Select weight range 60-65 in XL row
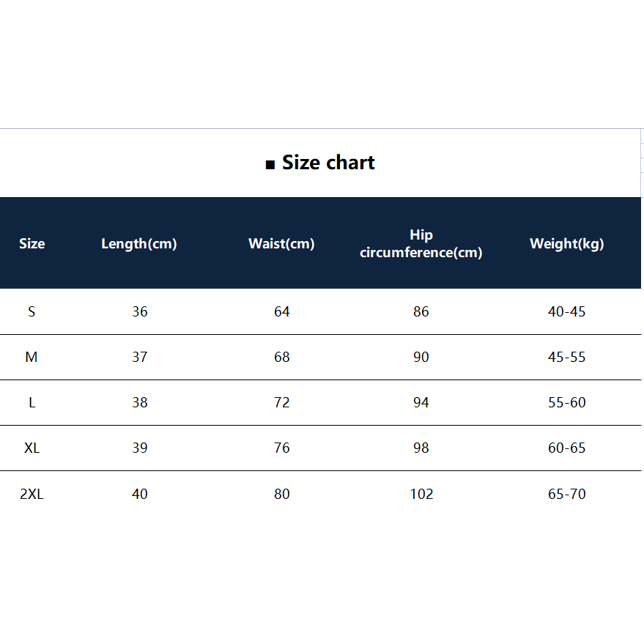The image size is (644, 644). click(x=567, y=448)
